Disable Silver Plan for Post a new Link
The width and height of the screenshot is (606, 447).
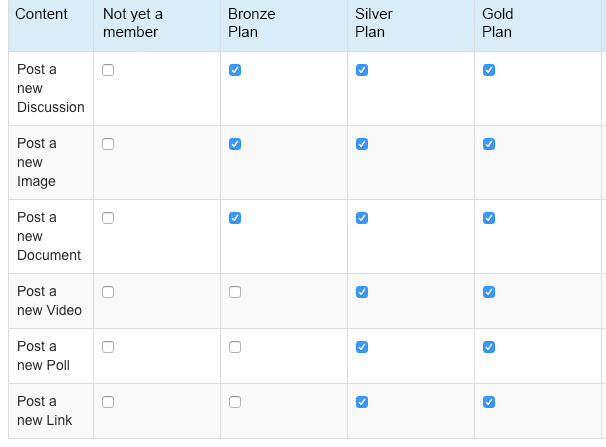pos(362,402)
